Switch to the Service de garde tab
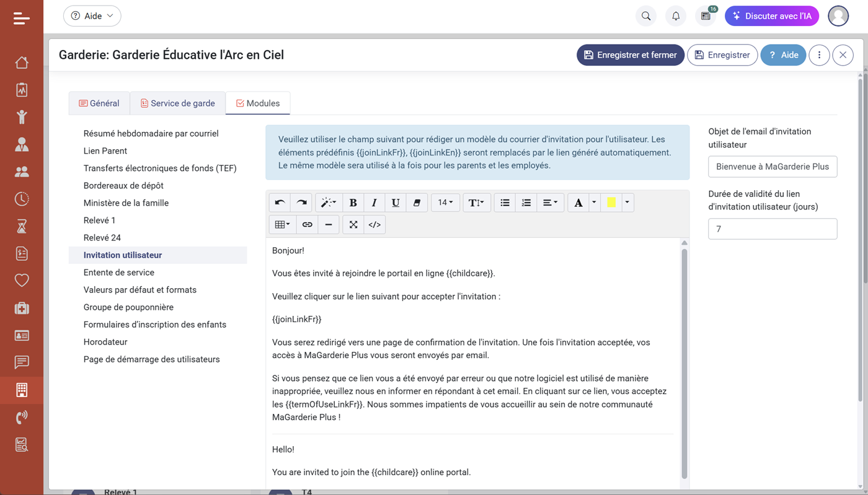This screenshot has width=868, height=495. point(178,103)
